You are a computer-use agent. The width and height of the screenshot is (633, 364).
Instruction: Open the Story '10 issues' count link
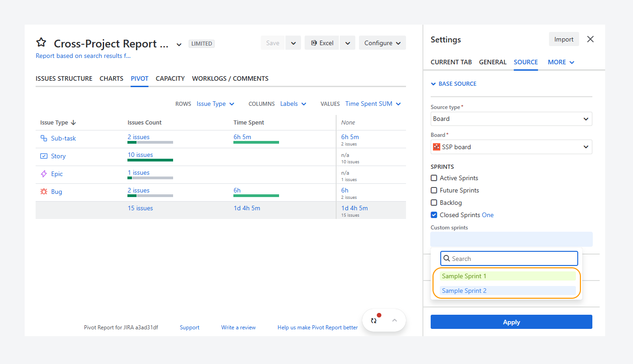(x=140, y=155)
